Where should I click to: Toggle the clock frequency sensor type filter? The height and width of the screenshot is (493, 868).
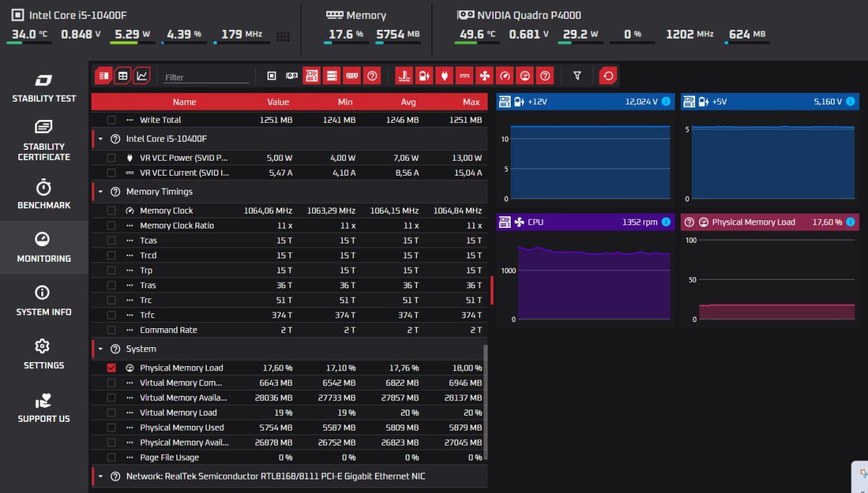pyautogui.click(x=504, y=76)
